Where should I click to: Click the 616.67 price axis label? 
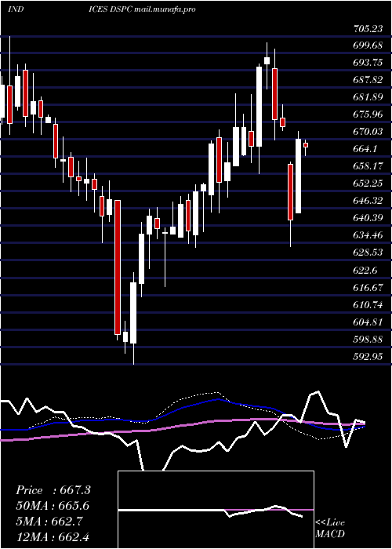pyautogui.click(x=368, y=288)
